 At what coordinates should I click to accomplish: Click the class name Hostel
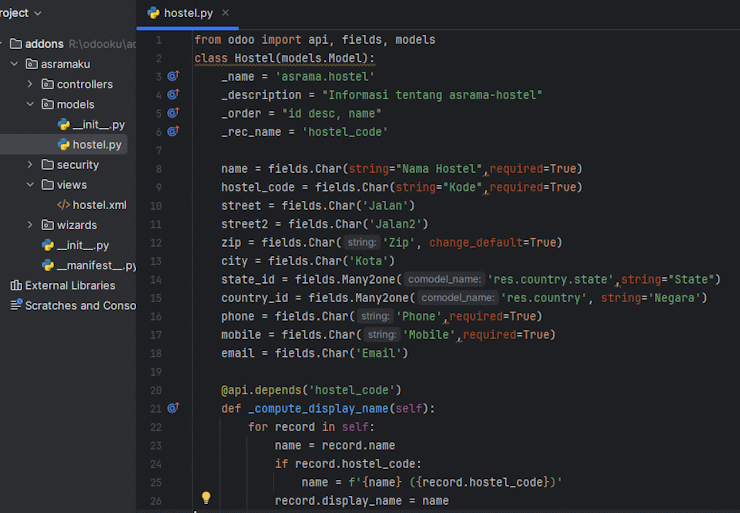pyautogui.click(x=254, y=58)
